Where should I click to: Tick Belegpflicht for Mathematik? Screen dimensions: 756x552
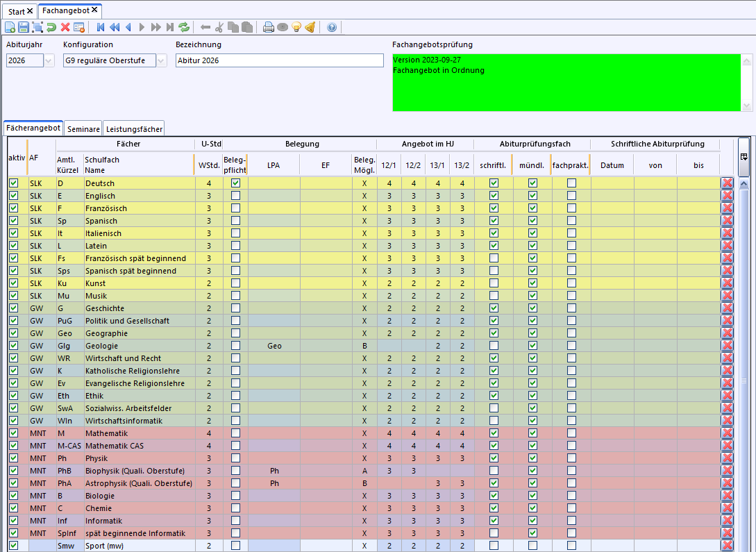point(235,433)
